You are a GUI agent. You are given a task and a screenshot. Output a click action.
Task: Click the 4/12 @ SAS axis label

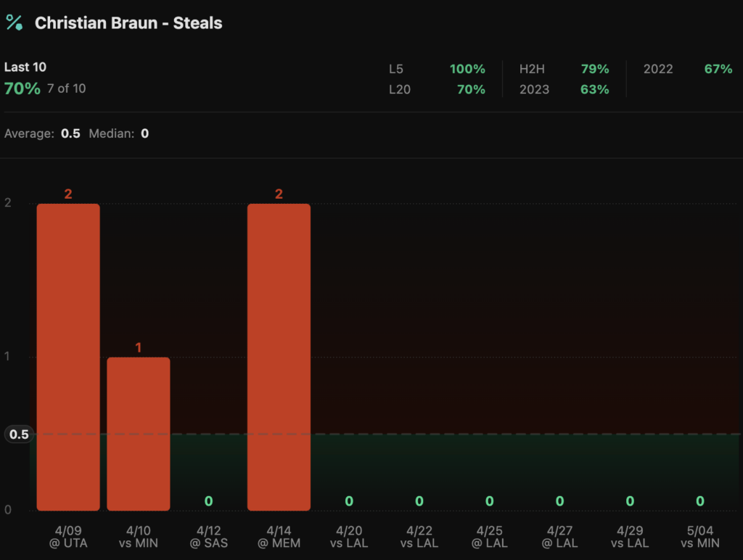pyautogui.click(x=208, y=537)
